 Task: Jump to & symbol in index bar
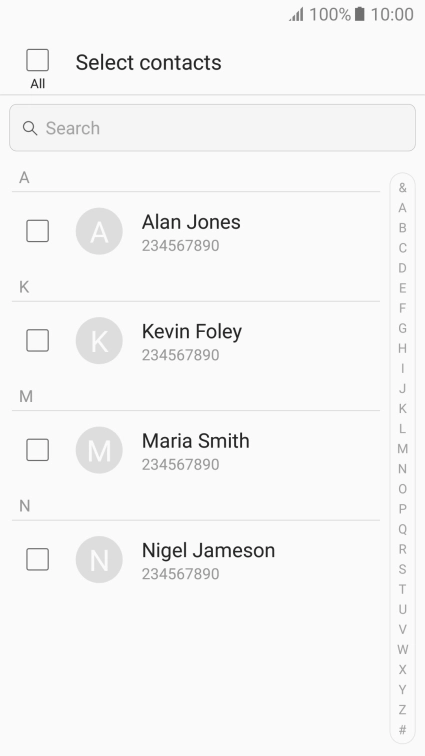[x=402, y=188]
